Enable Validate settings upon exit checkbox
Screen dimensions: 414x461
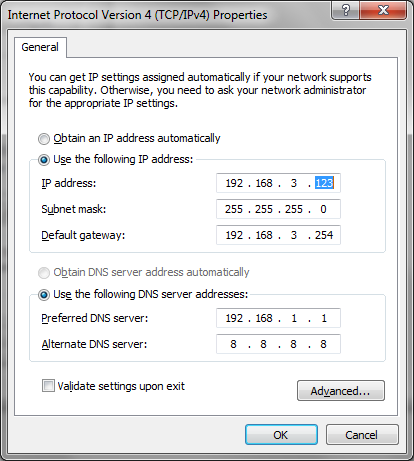point(48,386)
